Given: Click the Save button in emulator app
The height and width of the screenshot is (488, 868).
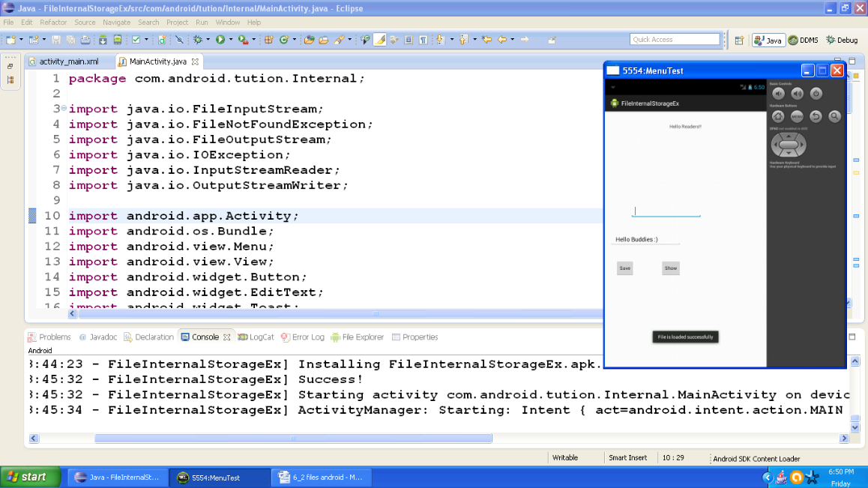Looking at the screenshot, I should click(x=625, y=268).
